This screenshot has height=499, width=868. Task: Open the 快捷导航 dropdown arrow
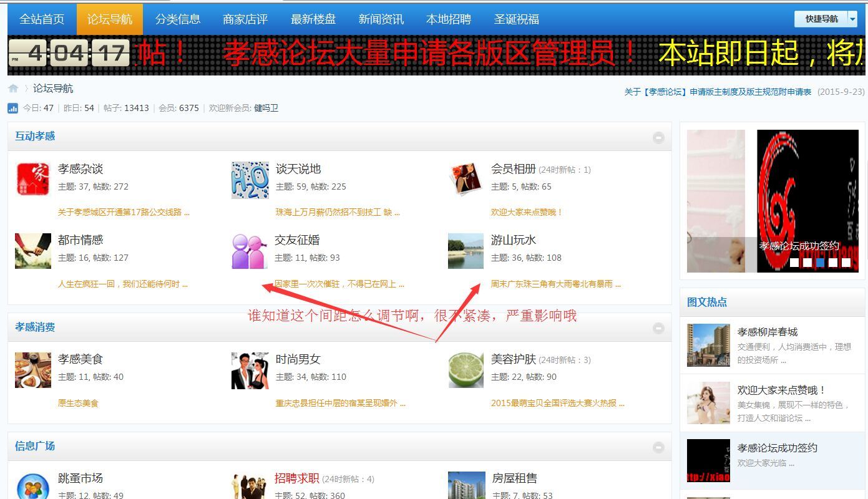852,19
